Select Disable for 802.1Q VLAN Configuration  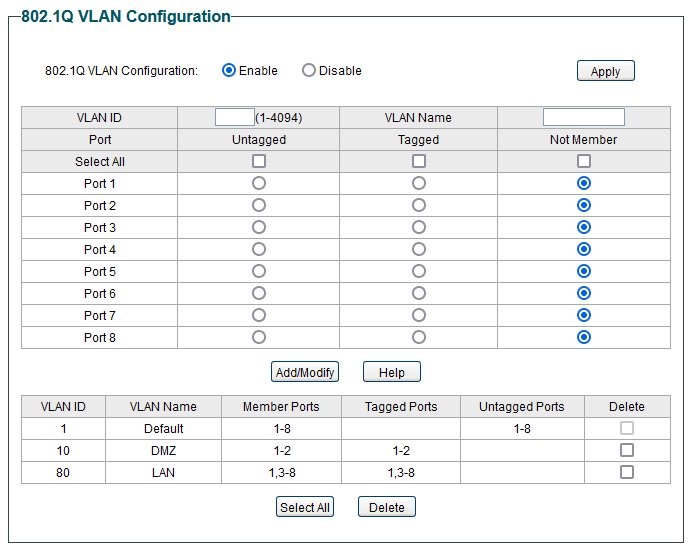click(x=308, y=70)
